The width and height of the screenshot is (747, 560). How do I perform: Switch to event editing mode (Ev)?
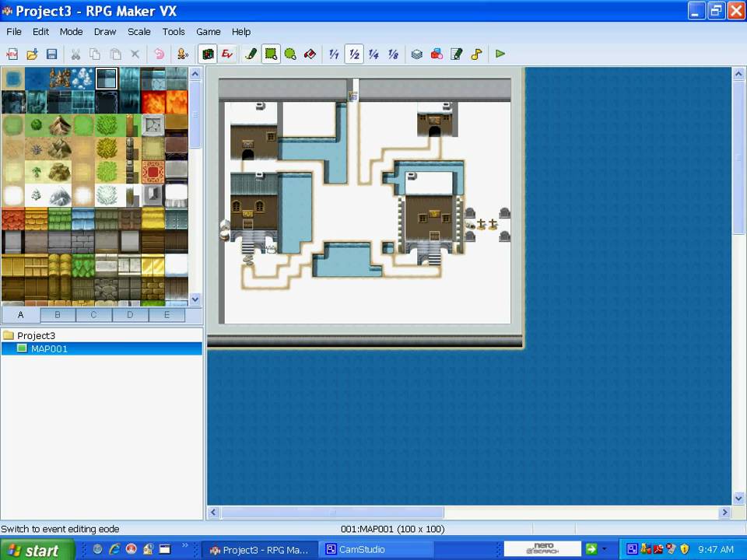click(227, 54)
